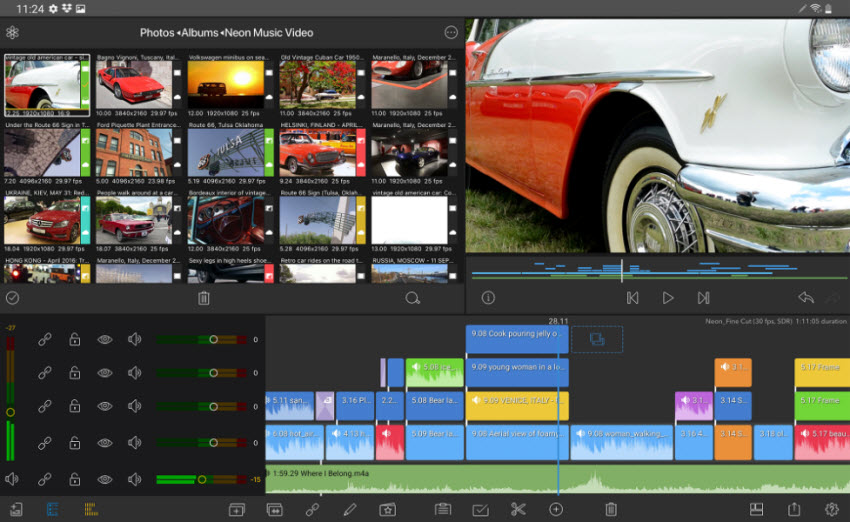This screenshot has width=850, height=522.
Task: Tap the library multi-select checkmark circle icon
Action: (x=12, y=298)
